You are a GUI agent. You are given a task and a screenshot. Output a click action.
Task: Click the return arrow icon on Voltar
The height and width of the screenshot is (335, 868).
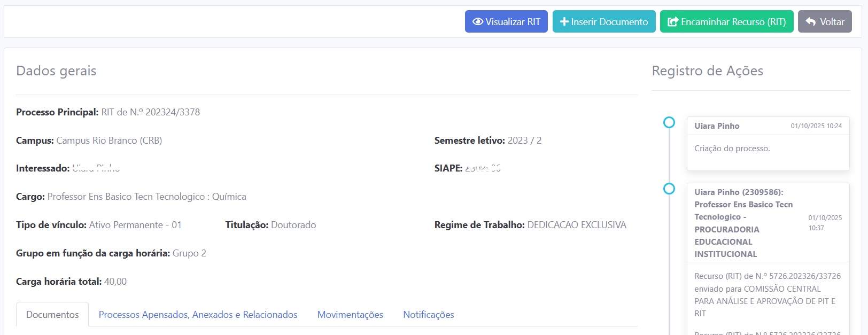click(810, 22)
